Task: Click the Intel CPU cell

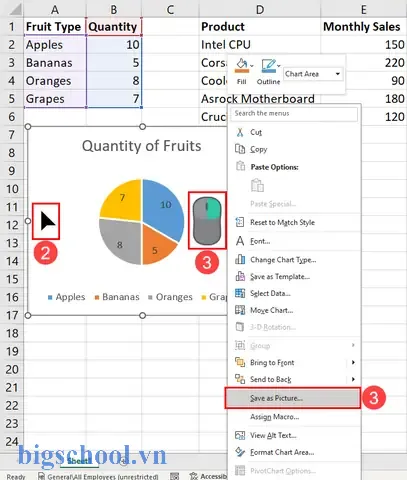Action: pyautogui.click(x=260, y=45)
